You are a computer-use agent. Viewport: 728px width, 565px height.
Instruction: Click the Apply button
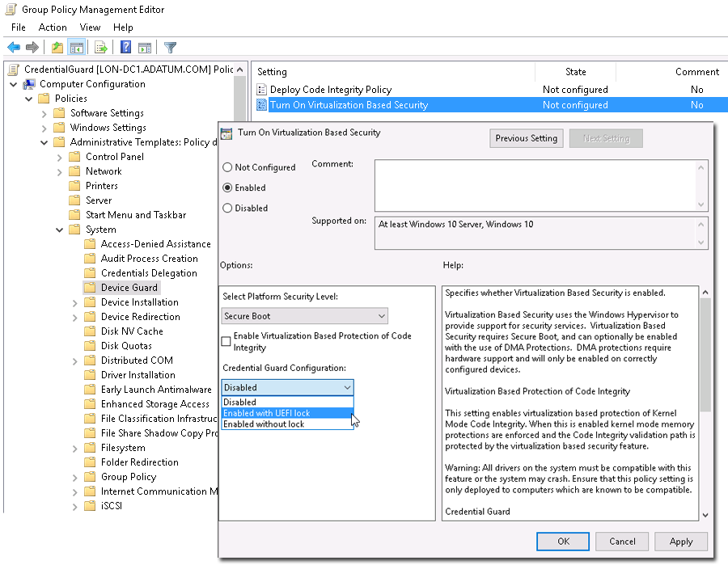681,542
